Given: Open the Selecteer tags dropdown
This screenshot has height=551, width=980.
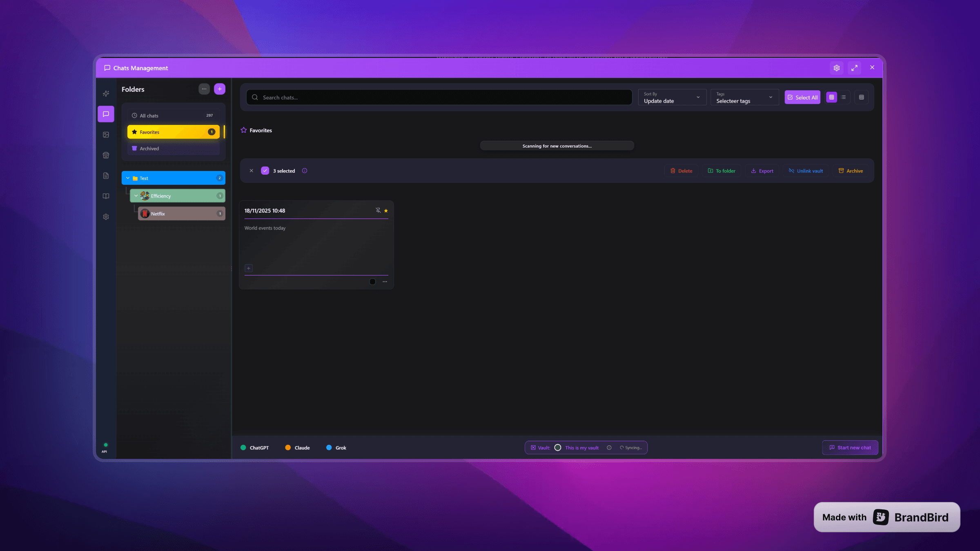Looking at the screenshot, I should pos(744,97).
